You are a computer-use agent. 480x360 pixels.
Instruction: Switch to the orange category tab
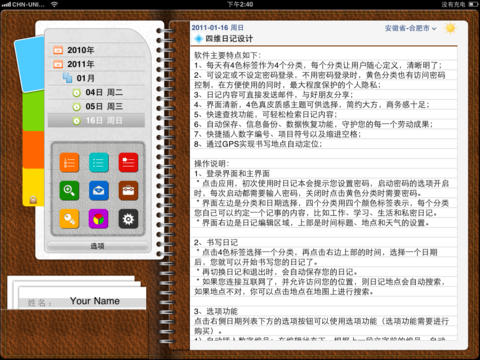tap(33, 150)
